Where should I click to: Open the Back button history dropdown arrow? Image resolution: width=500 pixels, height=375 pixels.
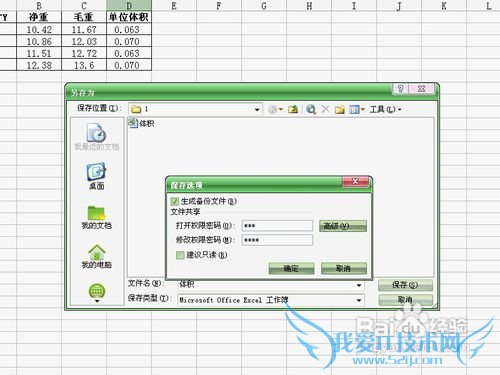[281, 109]
